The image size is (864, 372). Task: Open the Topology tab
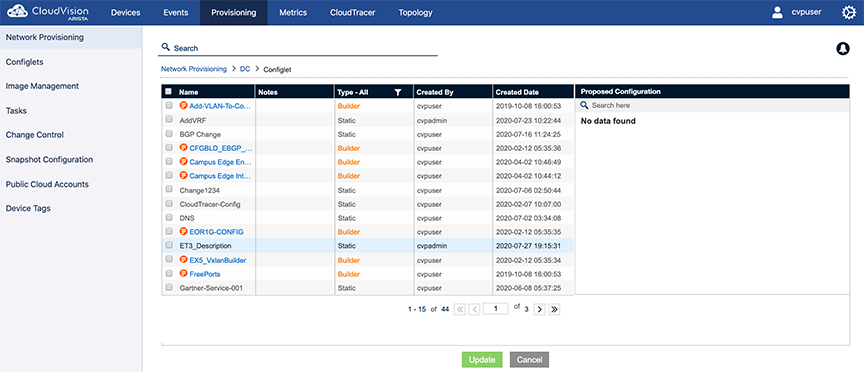pos(415,13)
